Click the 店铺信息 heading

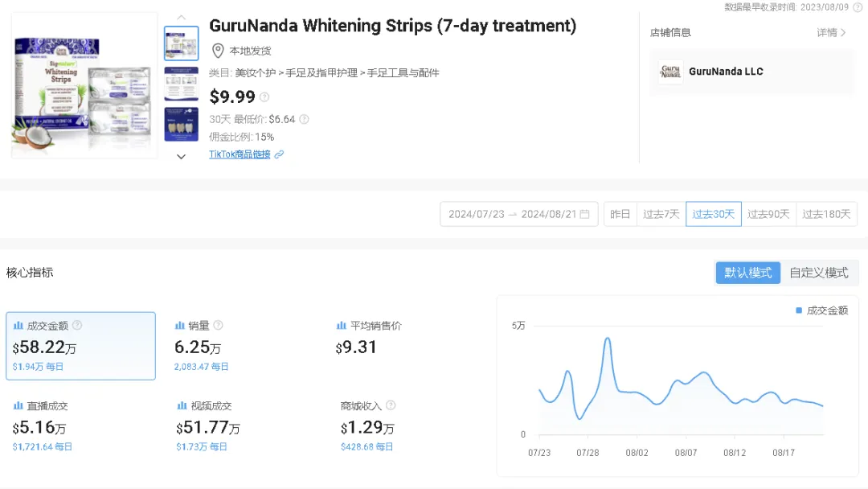coord(670,33)
